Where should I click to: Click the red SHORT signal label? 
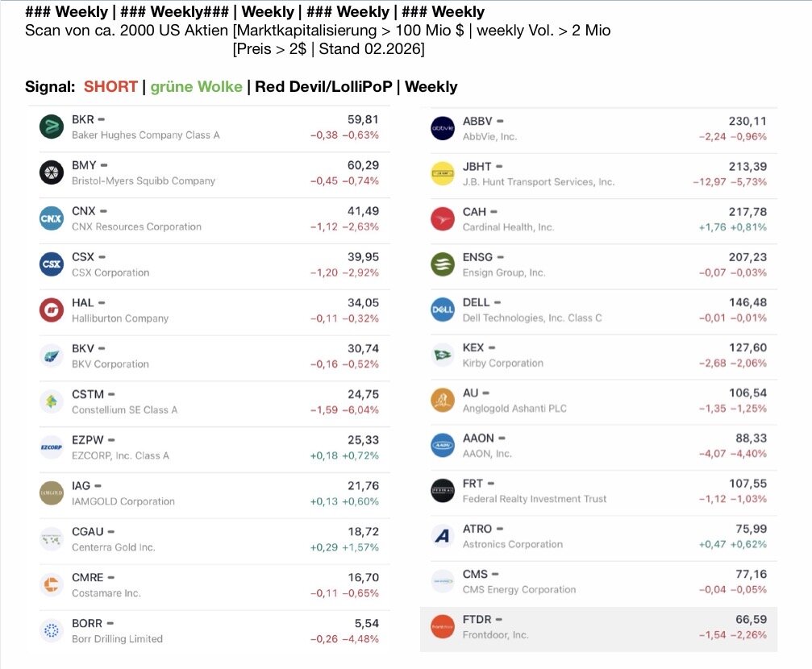click(x=110, y=86)
